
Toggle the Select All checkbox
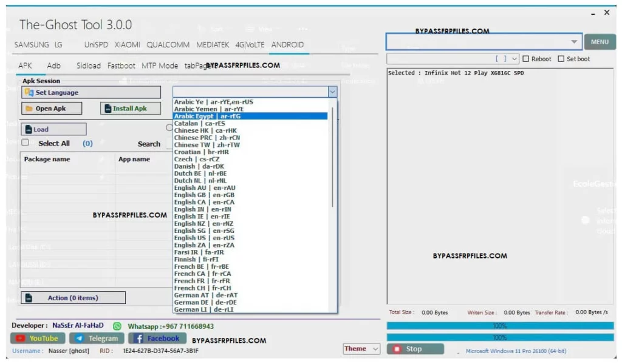(25, 143)
